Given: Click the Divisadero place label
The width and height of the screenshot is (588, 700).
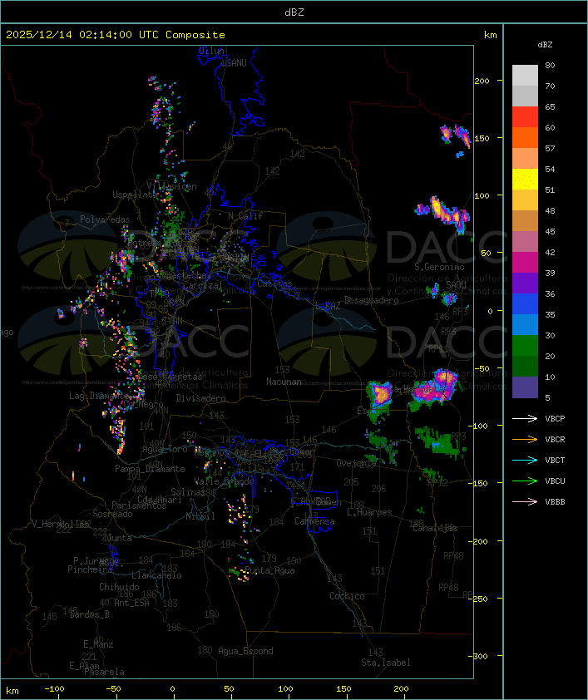Looking at the screenshot, I should [200, 397].
